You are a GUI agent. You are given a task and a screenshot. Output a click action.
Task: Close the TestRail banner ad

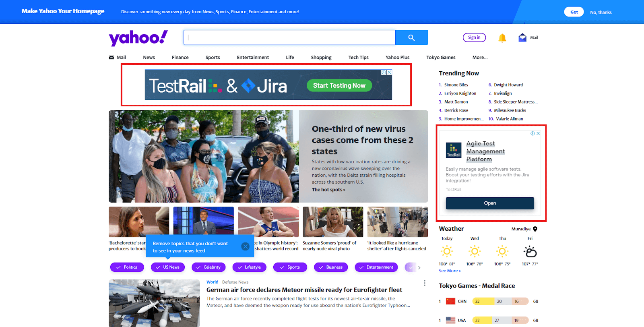click(389, 72)
